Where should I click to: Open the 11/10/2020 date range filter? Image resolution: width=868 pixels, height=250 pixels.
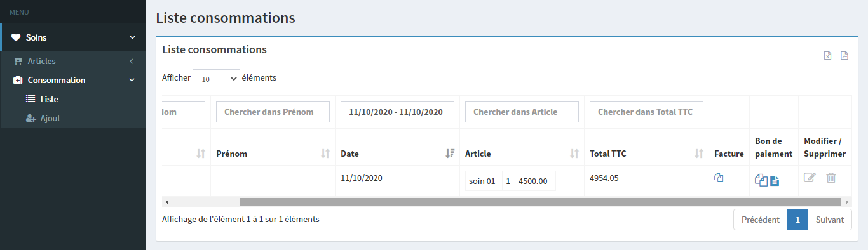[398, 112]
